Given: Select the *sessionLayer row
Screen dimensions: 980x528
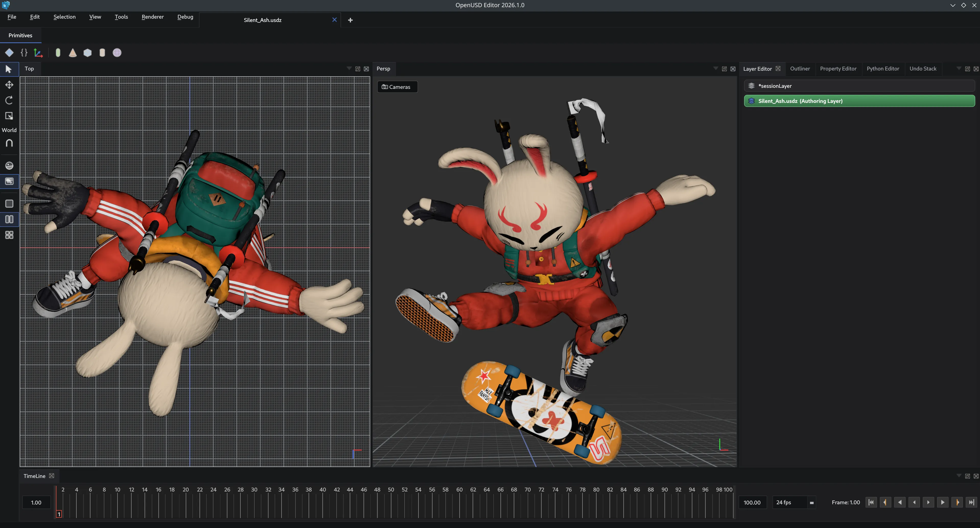Looking at the screenshot, I should [x=859, y=86].
